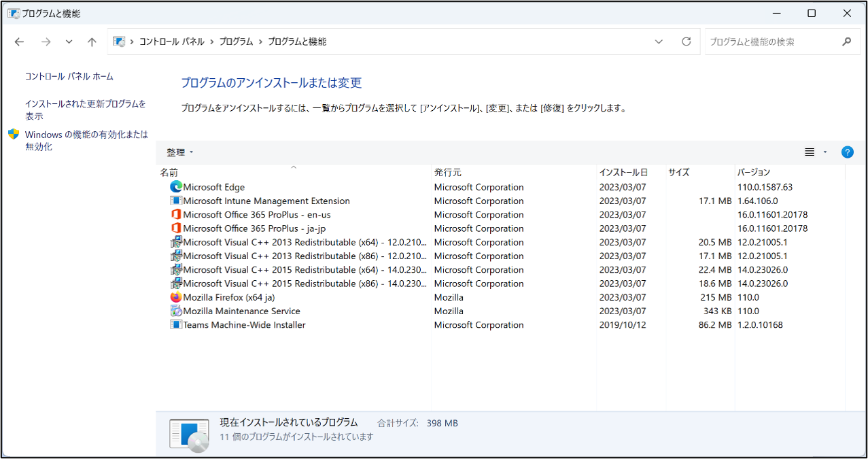Click install date 2019/10/12 cell

pyautogui.click(x=623, y=325)
